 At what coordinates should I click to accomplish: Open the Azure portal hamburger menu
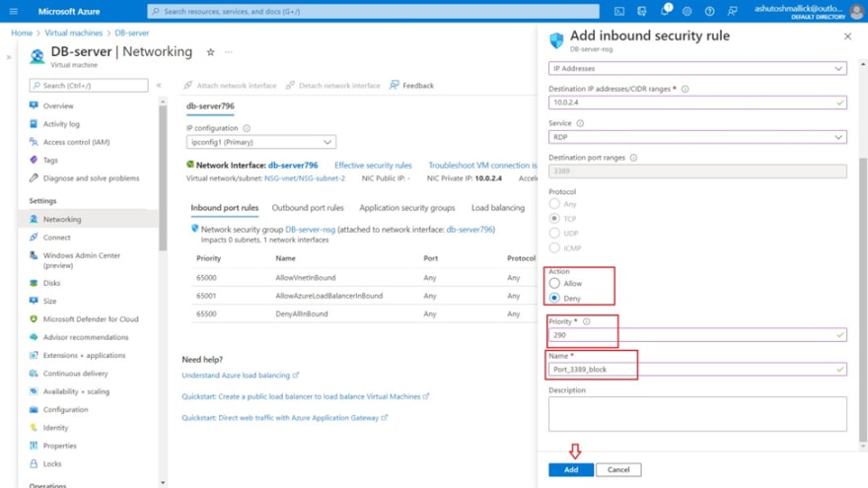click(x=13, y=11)
